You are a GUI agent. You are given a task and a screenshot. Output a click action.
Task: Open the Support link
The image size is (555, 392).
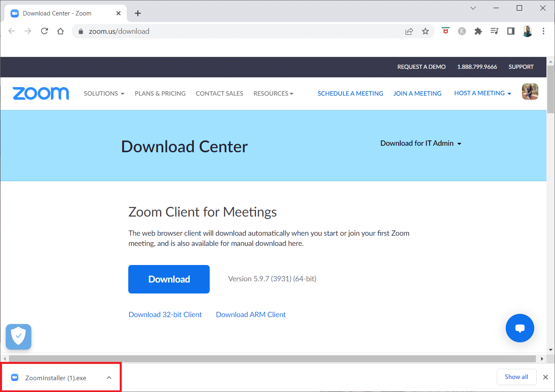pos(521,67)
